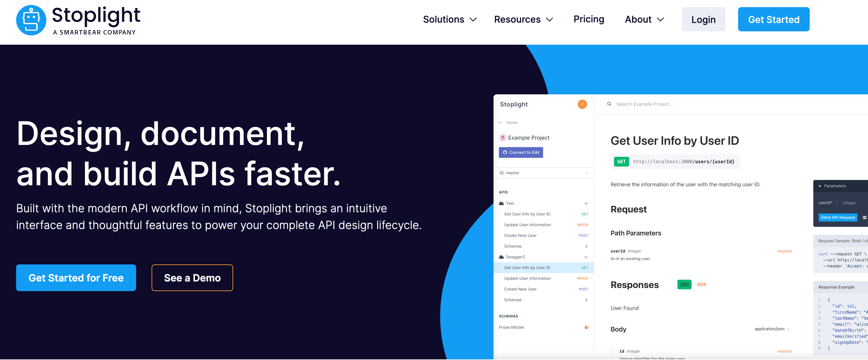Click the master branch layers icon

click(501, 173)
